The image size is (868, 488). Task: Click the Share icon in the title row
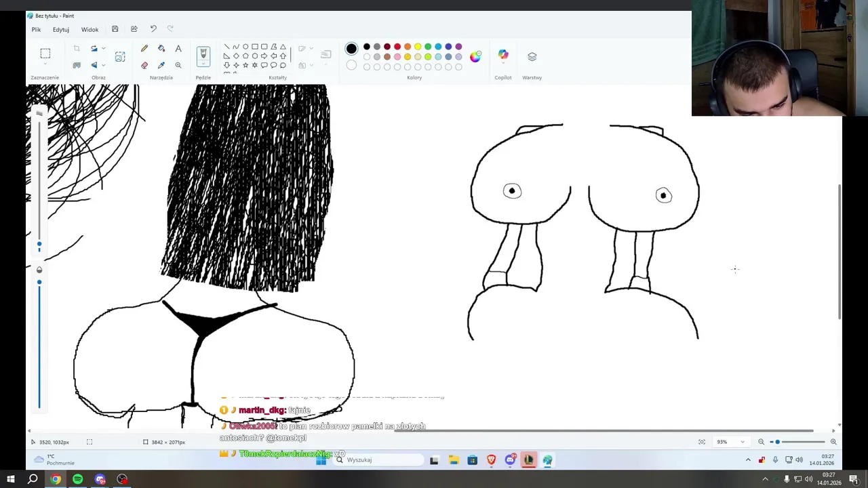(134, 29)
